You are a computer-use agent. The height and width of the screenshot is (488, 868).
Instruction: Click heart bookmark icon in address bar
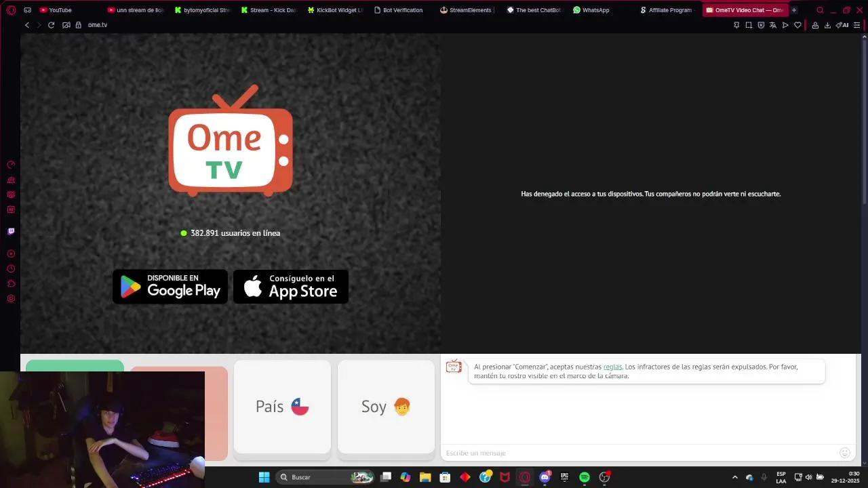[797, 25]
